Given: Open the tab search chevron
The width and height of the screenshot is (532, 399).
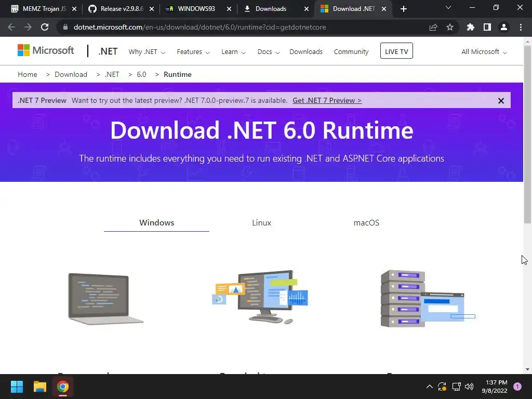Looking at the screenshot, I should pos(448,7).
